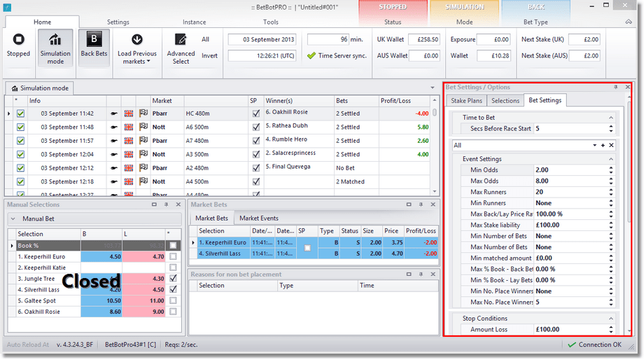Viewport: 644px width, 360px height.
Task: Click the minutes field showing 96
Action: [x=328, y=39]
